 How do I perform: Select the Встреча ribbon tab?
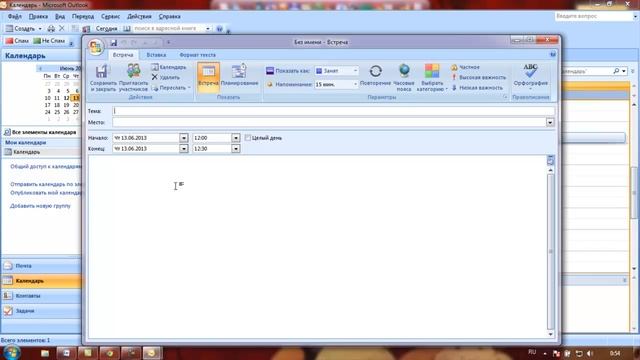point(123,55)
